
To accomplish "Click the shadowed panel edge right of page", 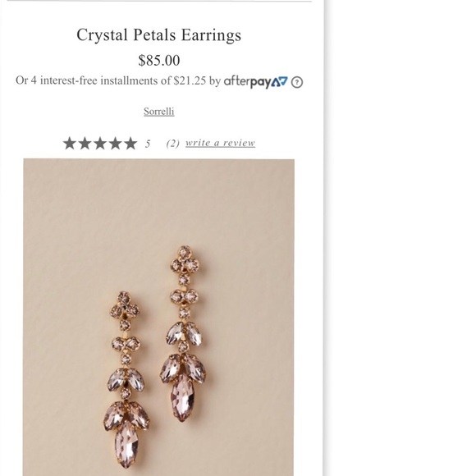I will [325, 238].
